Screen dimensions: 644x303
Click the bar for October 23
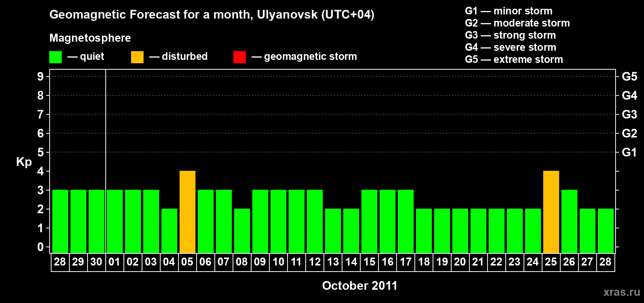coord(515,231)
